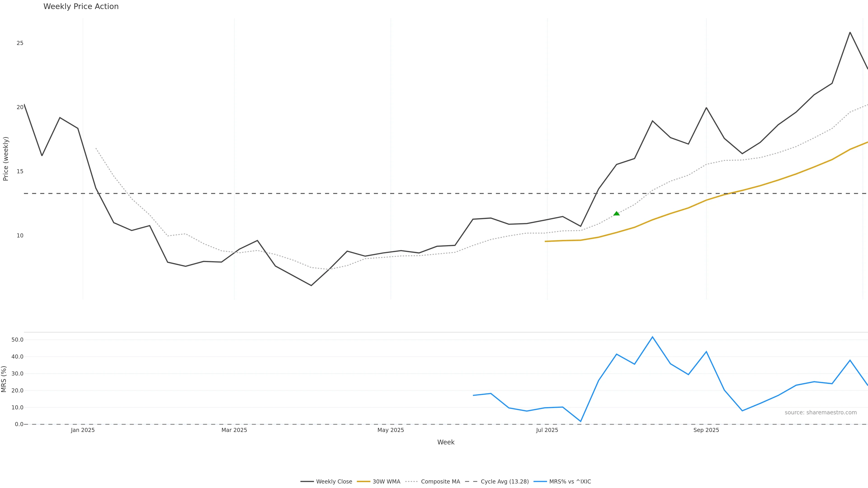This screenshot has width=868, height=488.
Task: Click the Weekly Price Action chart title
Action: point(81,6)
